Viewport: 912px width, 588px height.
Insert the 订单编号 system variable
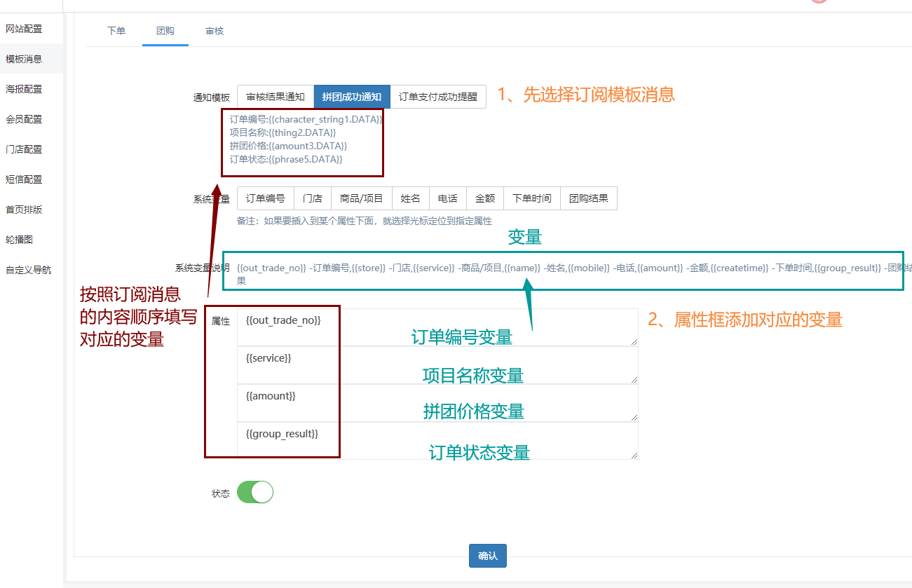pos(266,198)
